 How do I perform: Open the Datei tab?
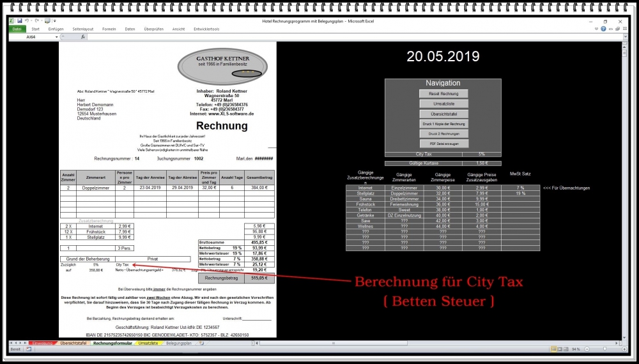coord(17,29)
